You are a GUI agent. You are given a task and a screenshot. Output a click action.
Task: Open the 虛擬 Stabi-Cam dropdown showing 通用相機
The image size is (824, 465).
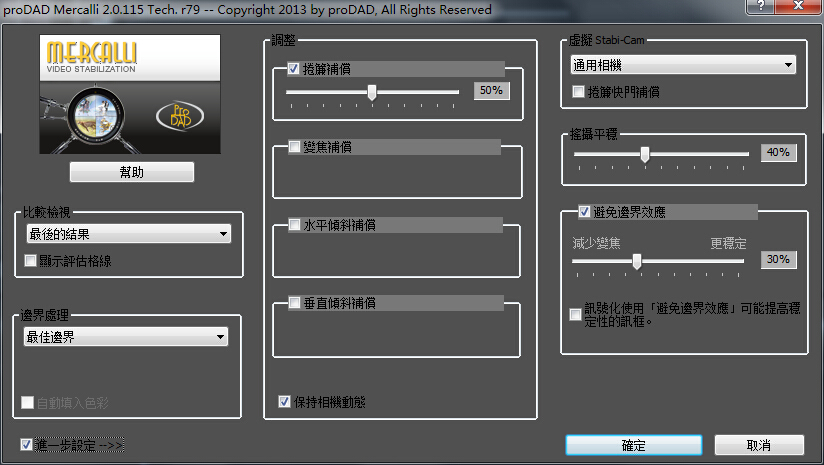683,65
